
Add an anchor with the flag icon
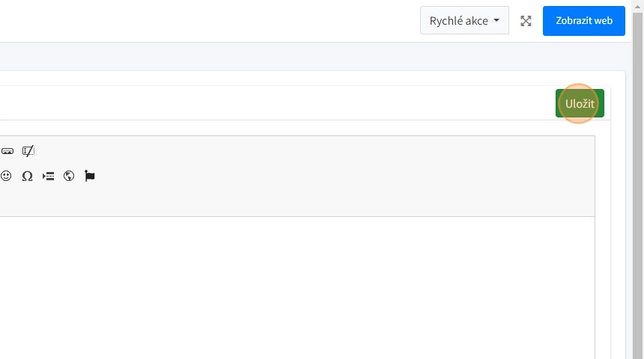click(90, 177)
